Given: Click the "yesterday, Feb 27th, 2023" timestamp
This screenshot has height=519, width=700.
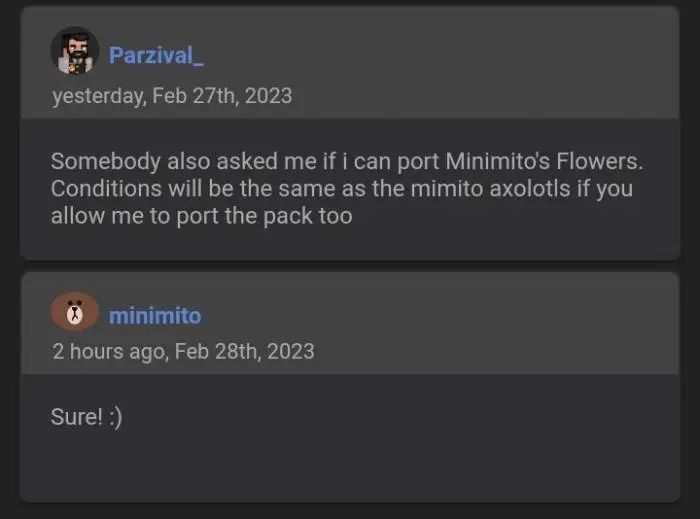Looking at the screenshot, I should coord(172,96).
